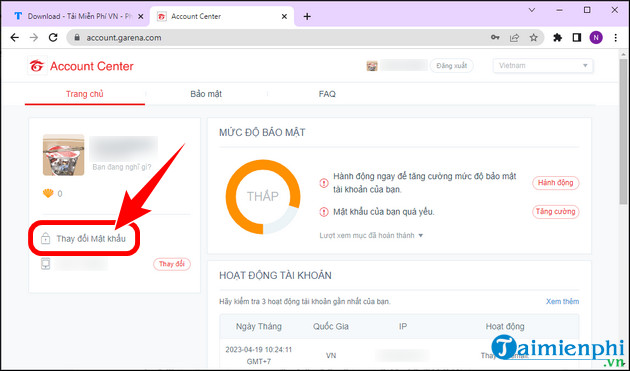Open the Xem thêm link
The width and height of the screenshot is (630, 371).
coord(562,301)
